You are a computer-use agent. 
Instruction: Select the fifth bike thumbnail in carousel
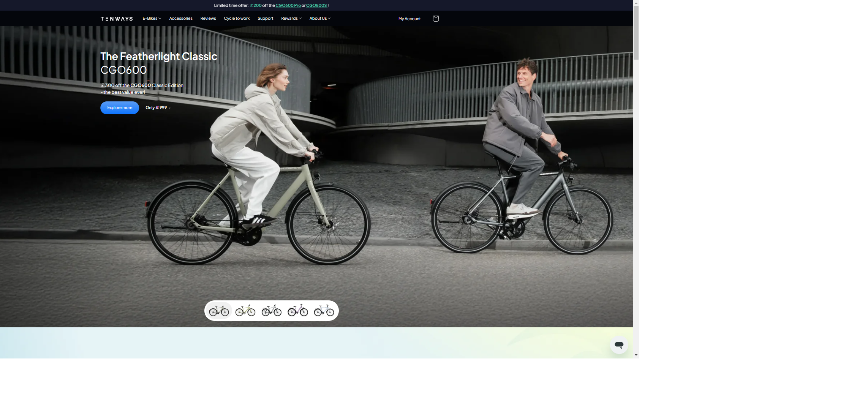pyautogui.click(x=324, y=311)
